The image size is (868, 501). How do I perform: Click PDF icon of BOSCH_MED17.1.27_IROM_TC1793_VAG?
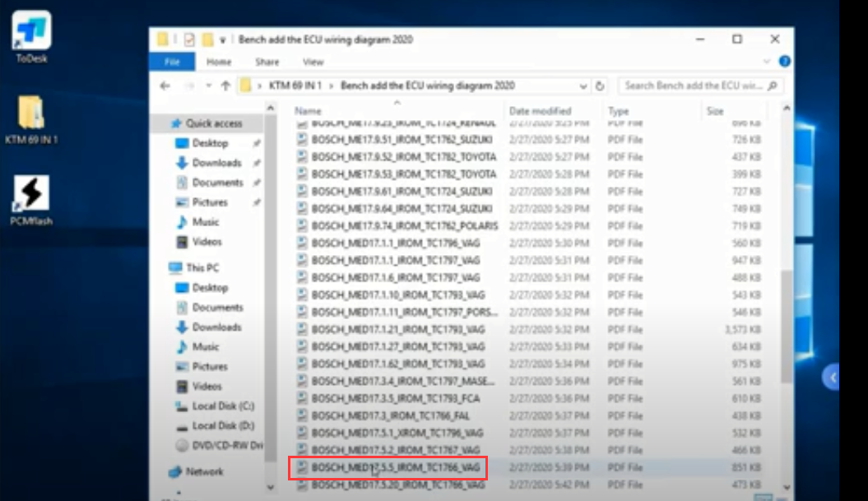click(x=302, y=346)
